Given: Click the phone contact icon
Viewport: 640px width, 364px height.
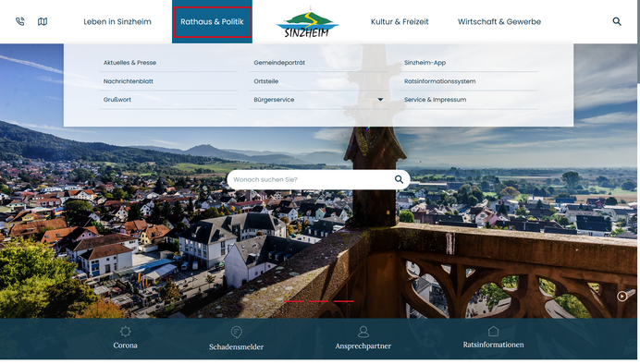Looking at the screenshot, I should pos(20,21).
